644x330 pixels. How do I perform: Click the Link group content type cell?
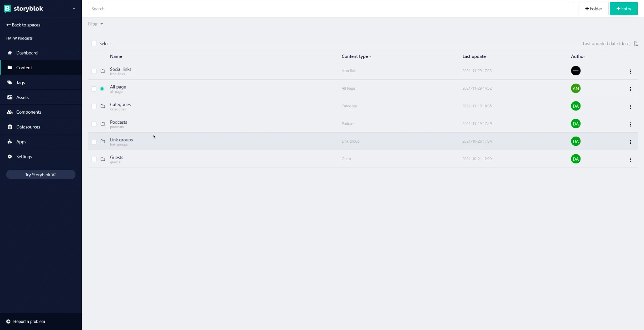350,141
